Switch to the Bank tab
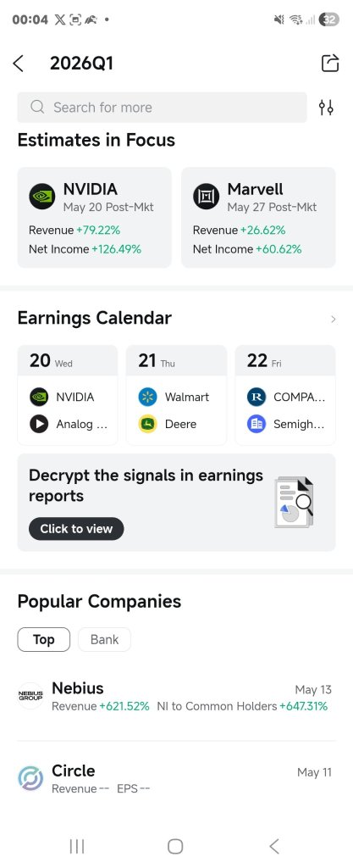The width and height of the screenshot is (353, 868). [x=104, y=639]
